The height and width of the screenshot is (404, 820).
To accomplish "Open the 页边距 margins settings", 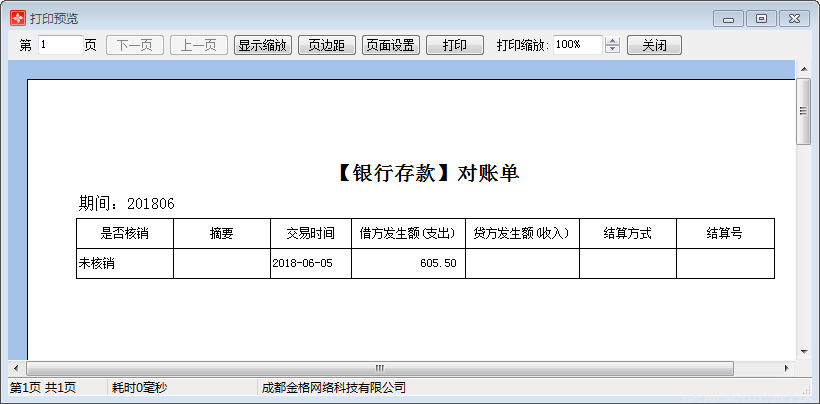I will coord(326,45).
